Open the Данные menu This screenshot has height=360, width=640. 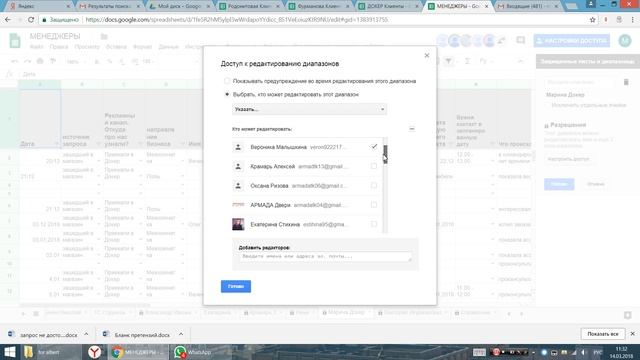(x=168, y=47)
